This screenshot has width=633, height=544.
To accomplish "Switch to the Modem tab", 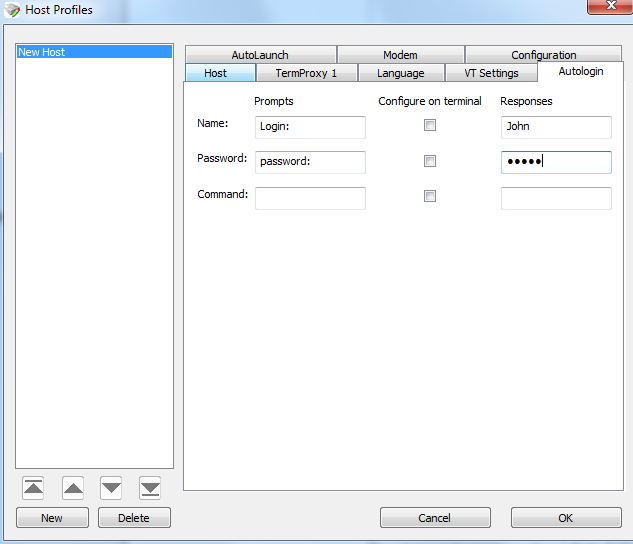I will (x=400, y=55).
